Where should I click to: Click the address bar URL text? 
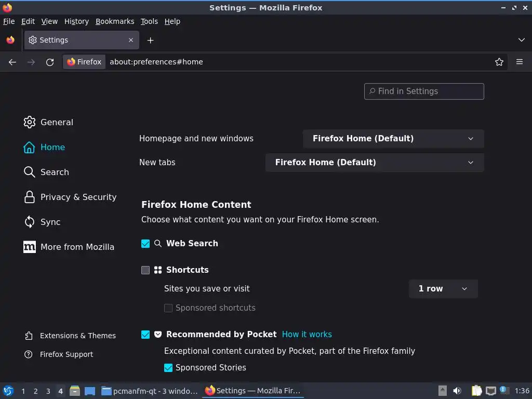click(156, 62)
